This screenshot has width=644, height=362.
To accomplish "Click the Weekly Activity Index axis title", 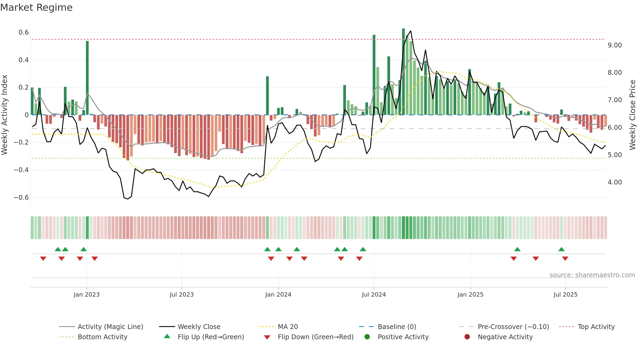I will tap(4, 115).
